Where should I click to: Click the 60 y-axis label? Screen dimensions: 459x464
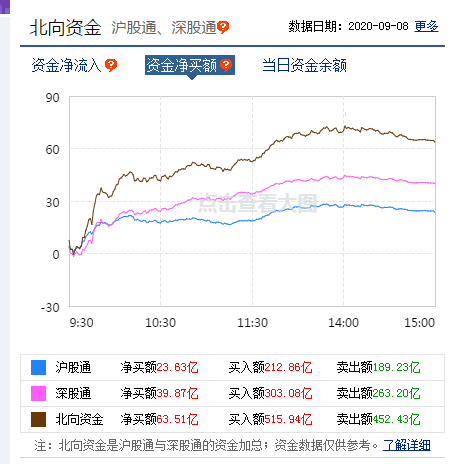coord(53,150)
